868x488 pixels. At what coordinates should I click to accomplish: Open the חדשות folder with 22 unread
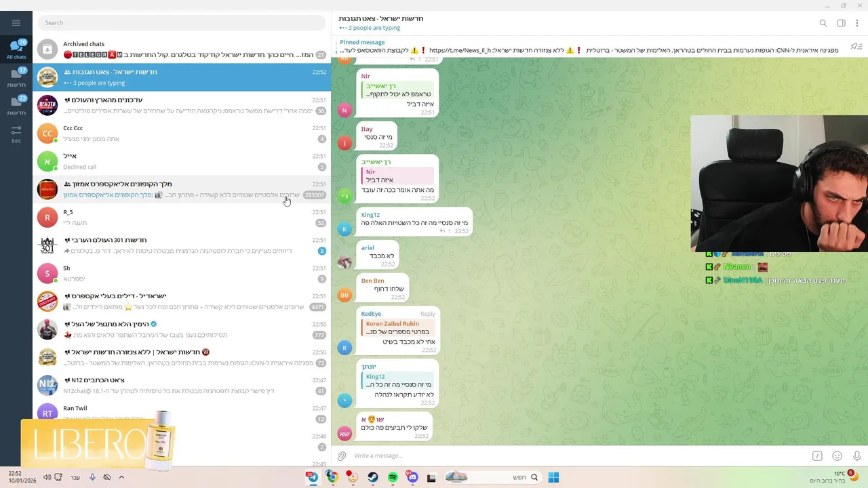click(16, 105)
